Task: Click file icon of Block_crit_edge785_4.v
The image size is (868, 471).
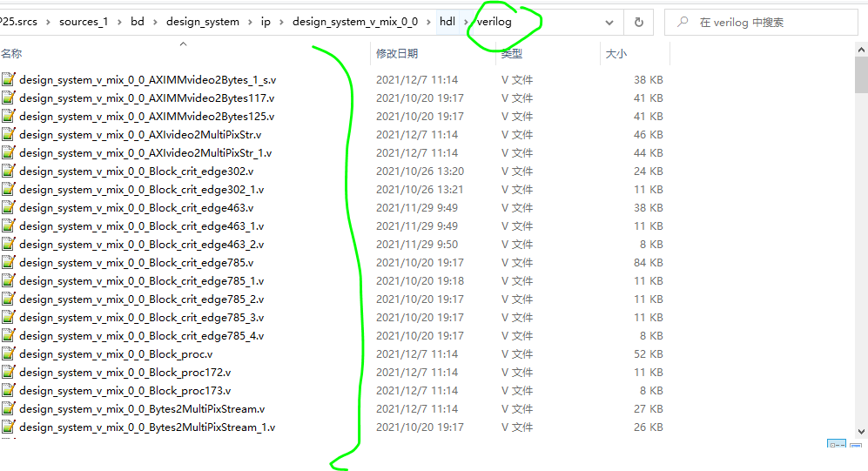Action: tap(9, 335)
